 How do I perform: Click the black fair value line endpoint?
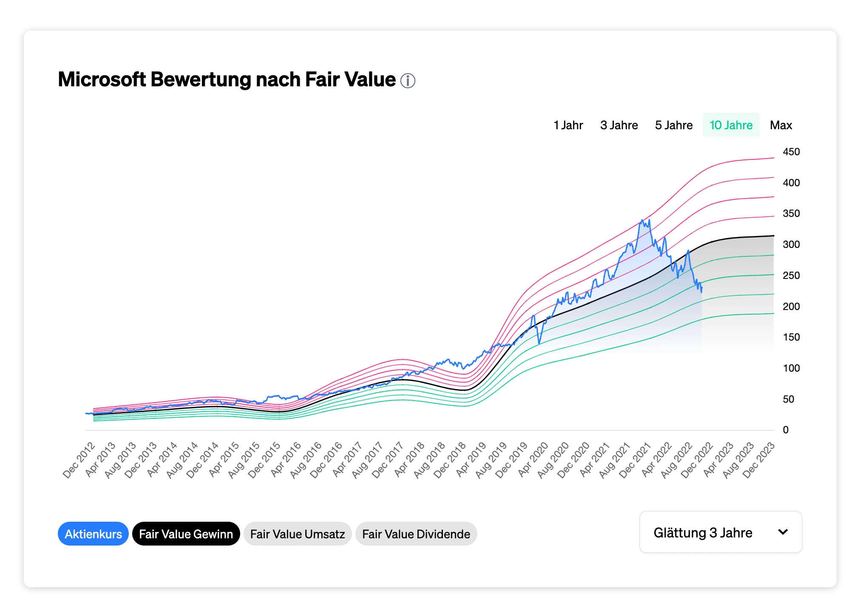point(773,236)
